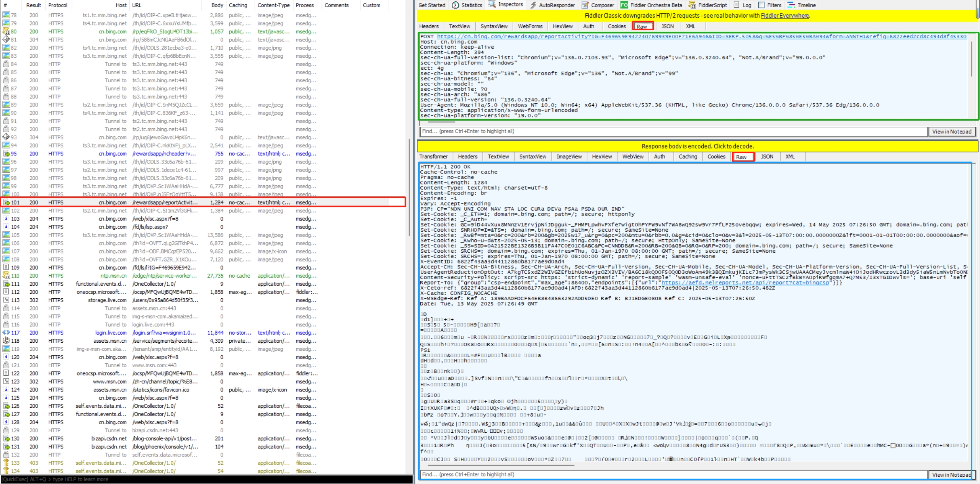Open FiddlerScript using its JS icon
Image resolution: width=980 pixels, height=484 pixels.
tap(692, 5)
